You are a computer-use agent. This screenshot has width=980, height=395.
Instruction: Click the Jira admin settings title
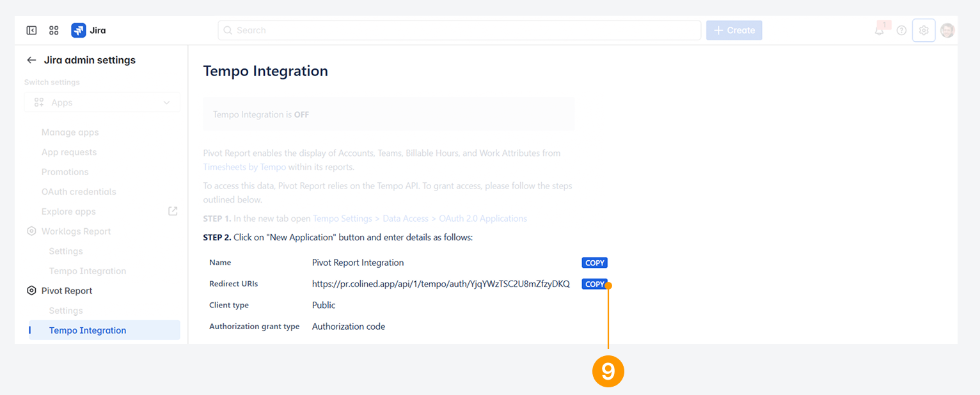[90, 60]
